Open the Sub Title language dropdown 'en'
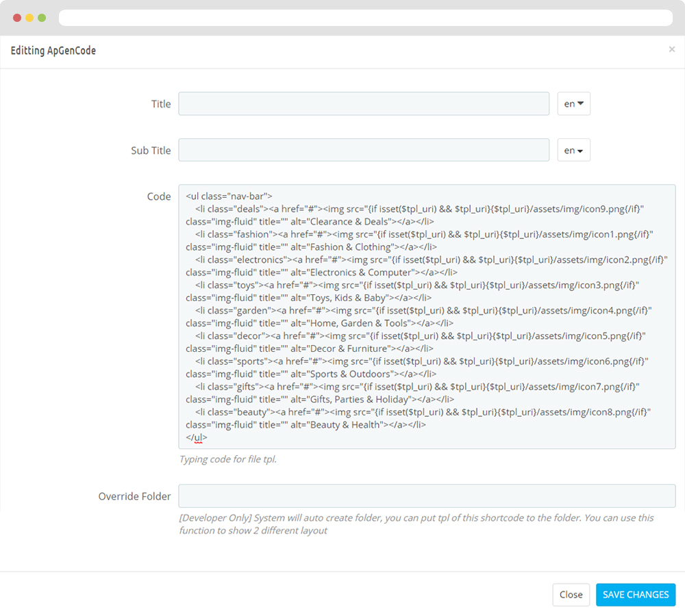The width and height of the screenshot is (685, 616). pyautogui.click(x=573, y=150)
